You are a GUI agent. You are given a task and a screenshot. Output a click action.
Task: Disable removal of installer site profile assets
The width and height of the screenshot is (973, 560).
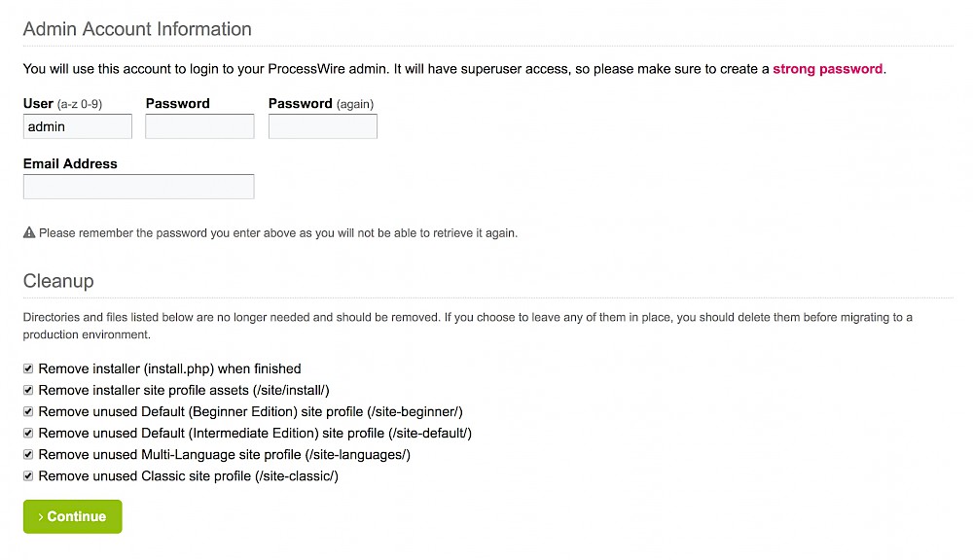click(x=28, y=390)
